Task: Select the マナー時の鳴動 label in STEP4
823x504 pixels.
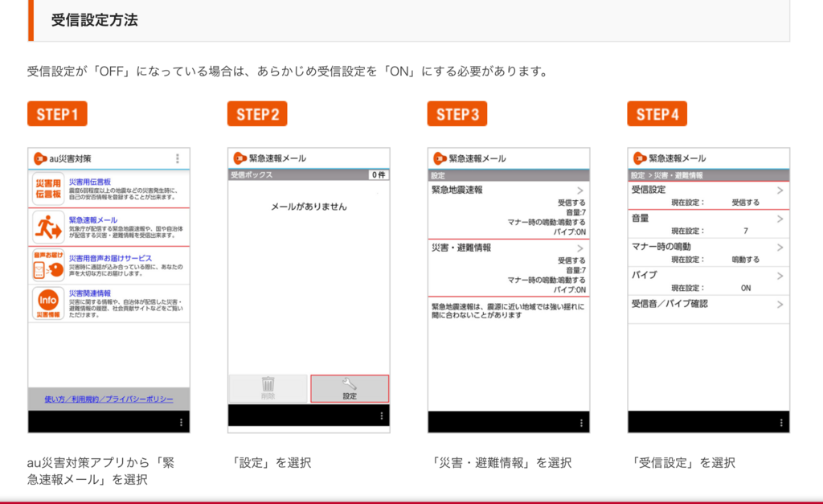Action: coord(661,247)
